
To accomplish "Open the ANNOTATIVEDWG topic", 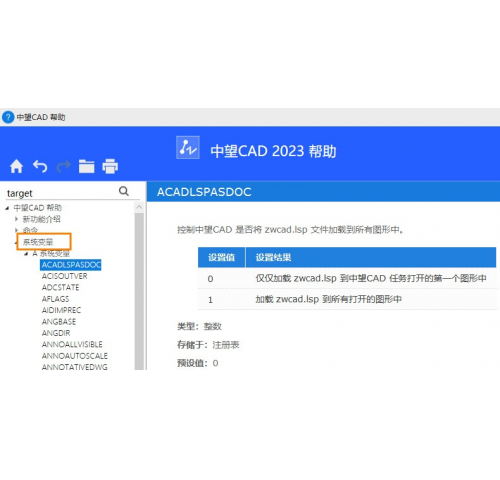I will [75, 367].
